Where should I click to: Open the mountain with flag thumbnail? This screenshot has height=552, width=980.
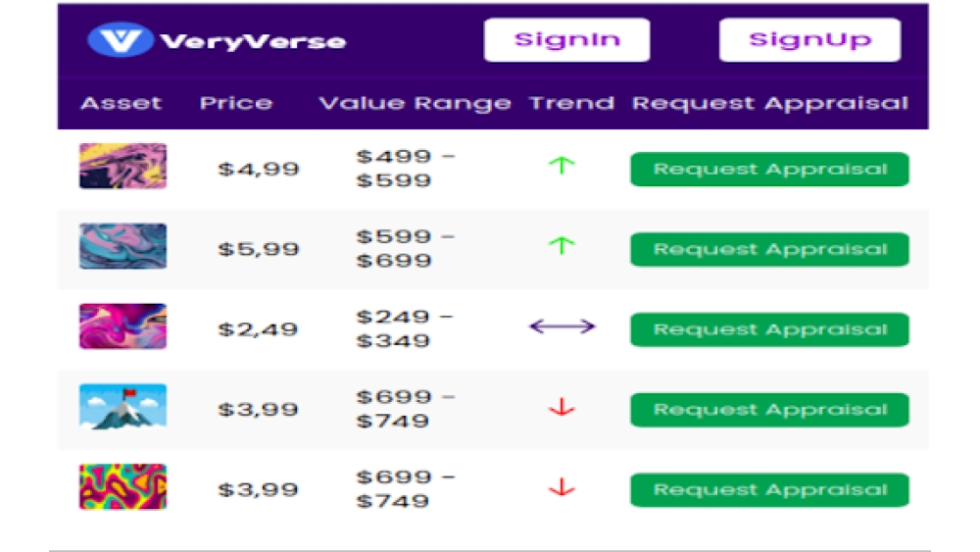point(122,407)
